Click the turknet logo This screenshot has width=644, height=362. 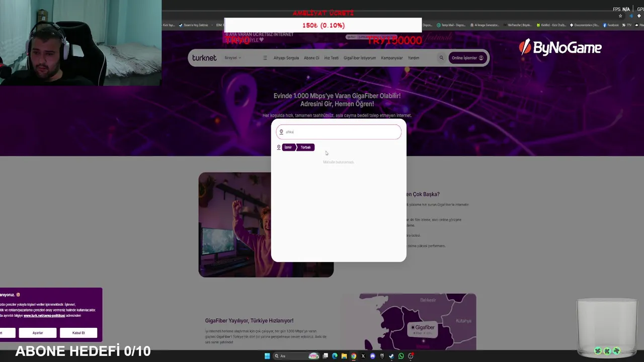tap(204, 58)
